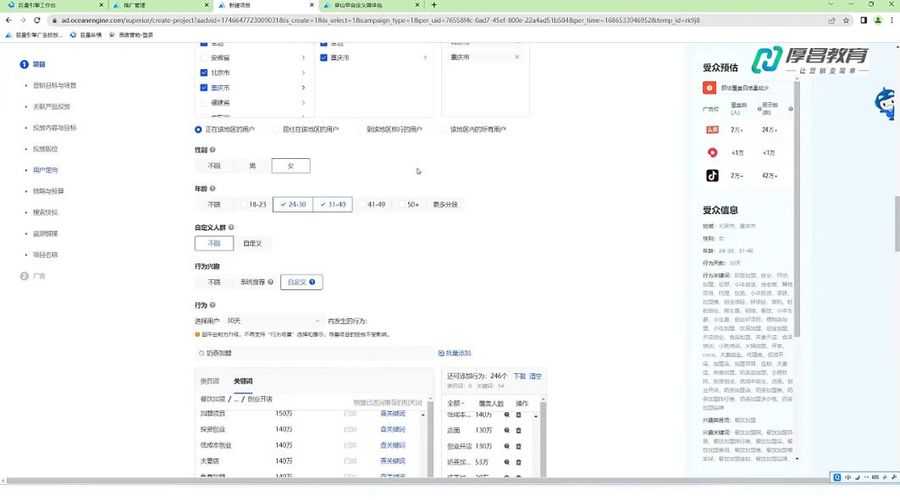This screenshot has height=500, width=900.
Task: Select the 正在该地区的用户 radio option
Action: [x=198, y=129]
